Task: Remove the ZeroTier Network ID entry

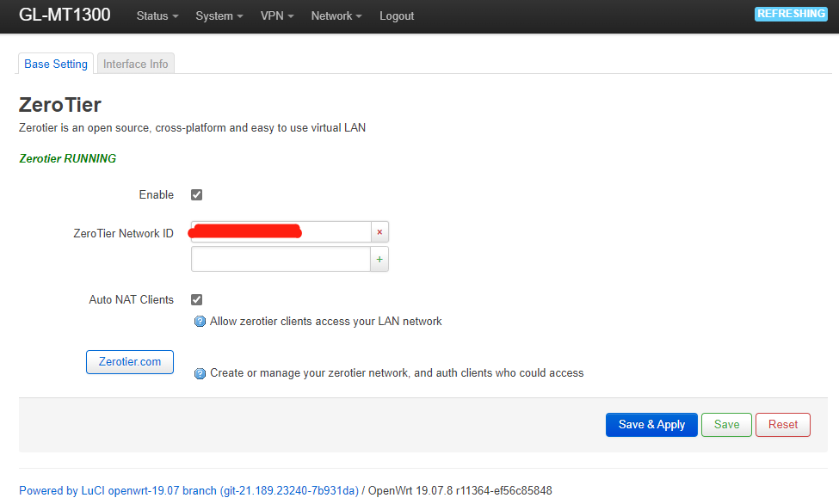Action: click(x=379, y=232)
